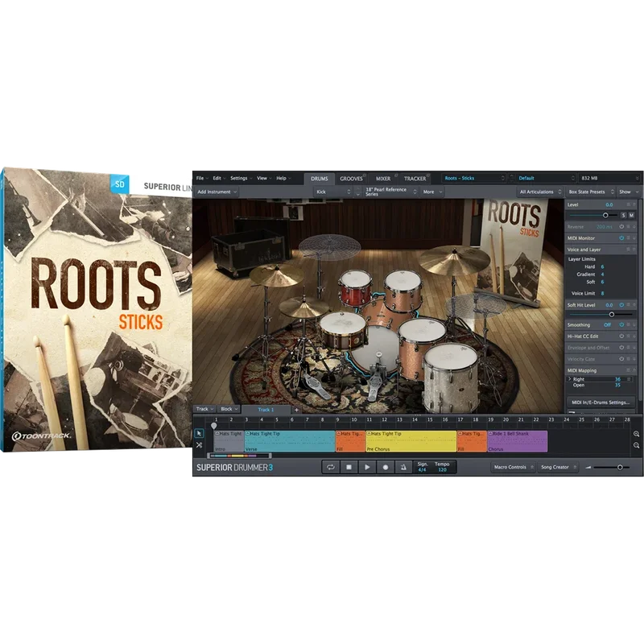Image resolution: width=644 pixels, height=644 pixels.
Task: Adjust the Soft Hit Level slider
Action: coord(612,315)
